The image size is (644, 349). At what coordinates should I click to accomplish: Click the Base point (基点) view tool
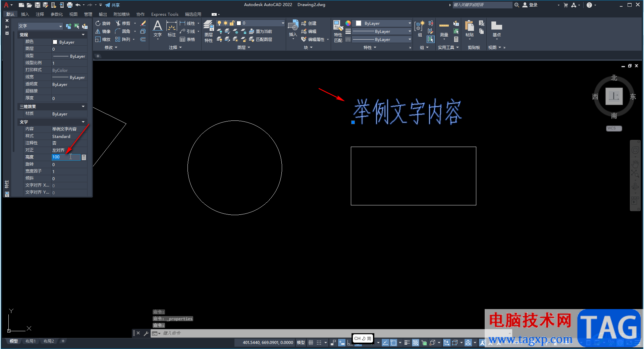[496, 29]
